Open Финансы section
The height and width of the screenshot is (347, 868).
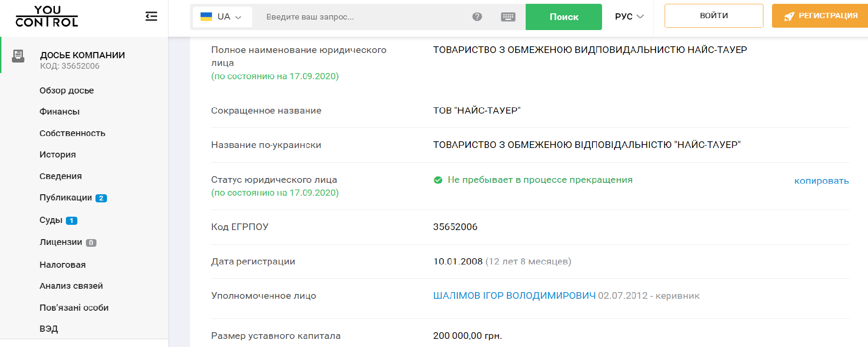coord(59,112)
